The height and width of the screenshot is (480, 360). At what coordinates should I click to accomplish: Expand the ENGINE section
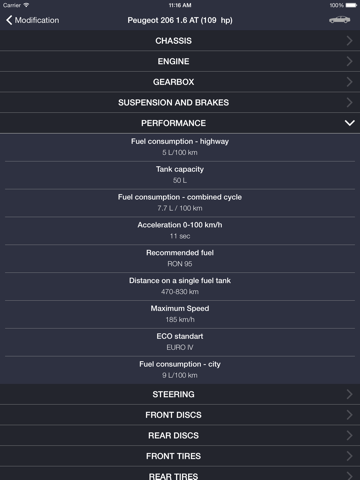coord(180,61)
